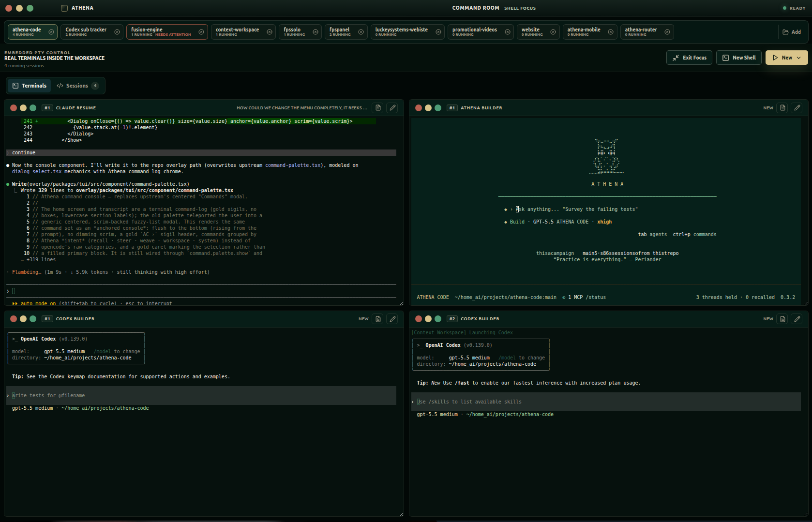Click the READY status indicator
This screenshot has height=522, width=812.
794,8
